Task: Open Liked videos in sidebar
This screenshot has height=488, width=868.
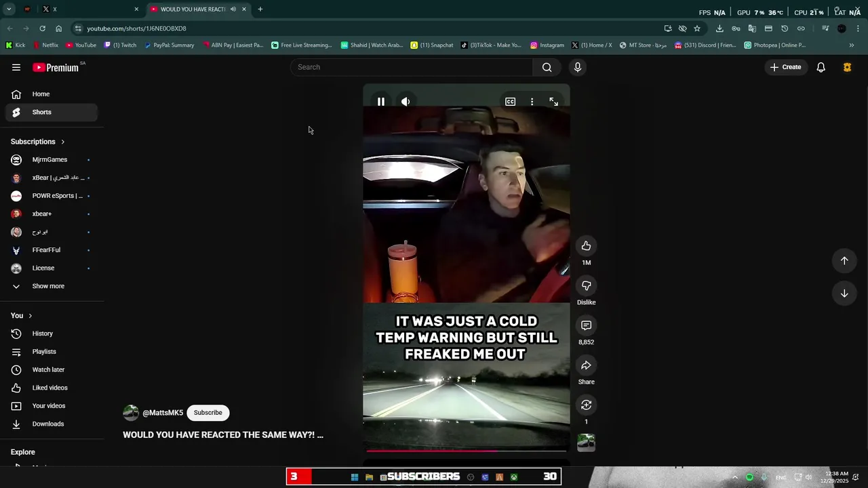Action: (x=52, y=388)
